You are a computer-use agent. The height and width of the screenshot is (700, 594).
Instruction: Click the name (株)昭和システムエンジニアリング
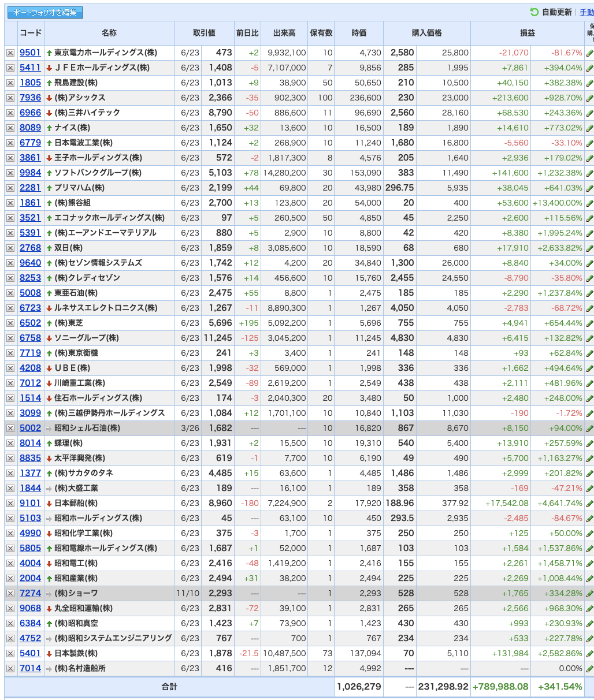tap(113, 638)
